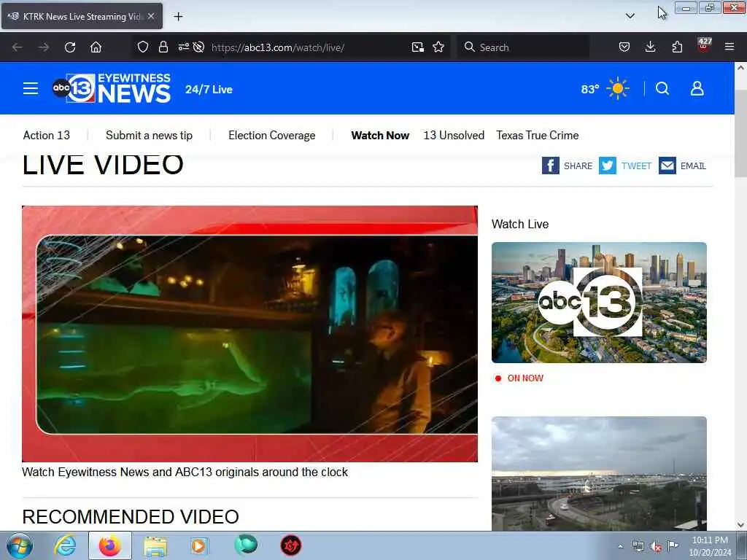The height and width of the screenshot is (560, 747).
Task: Go to Firefox home page icon
Action: pos(96,47)
